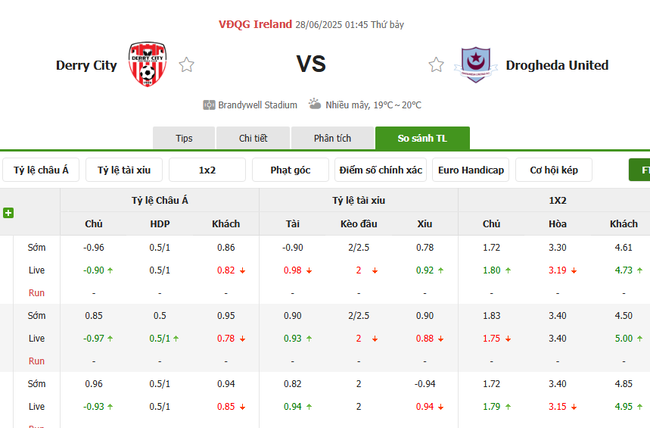Favorite Drogheda United with the star
650x428 pixels.
point(436,65)
